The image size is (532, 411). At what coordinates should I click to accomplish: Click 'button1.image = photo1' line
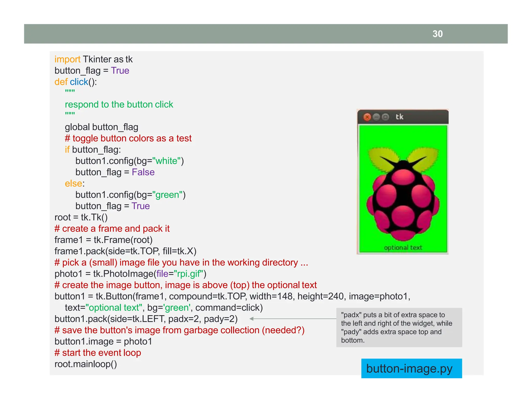(103, 341)
